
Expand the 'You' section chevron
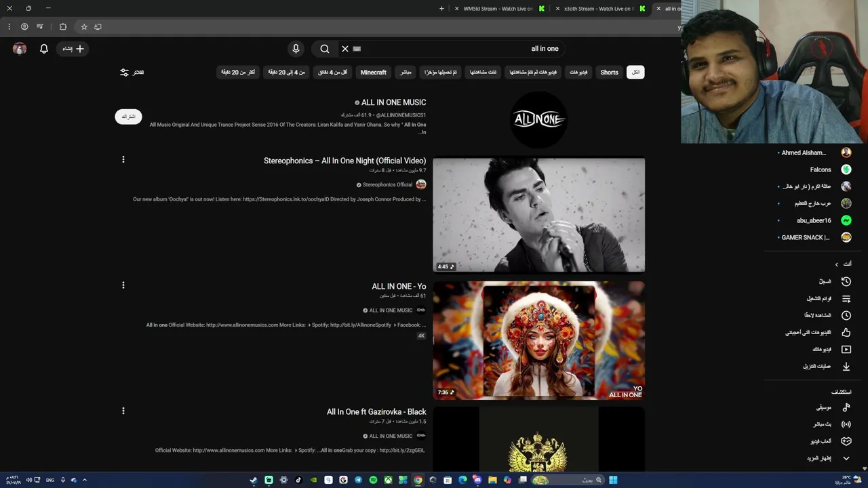tap(837, 264)
